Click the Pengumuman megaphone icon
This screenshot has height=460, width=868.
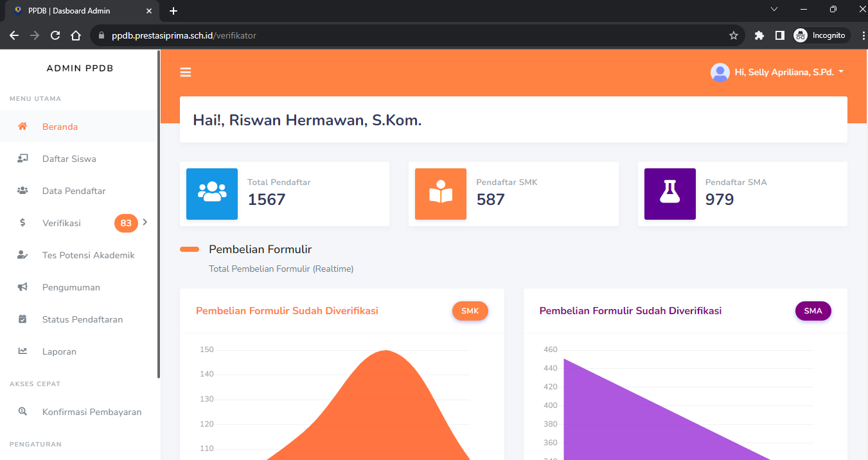(22, 287)
